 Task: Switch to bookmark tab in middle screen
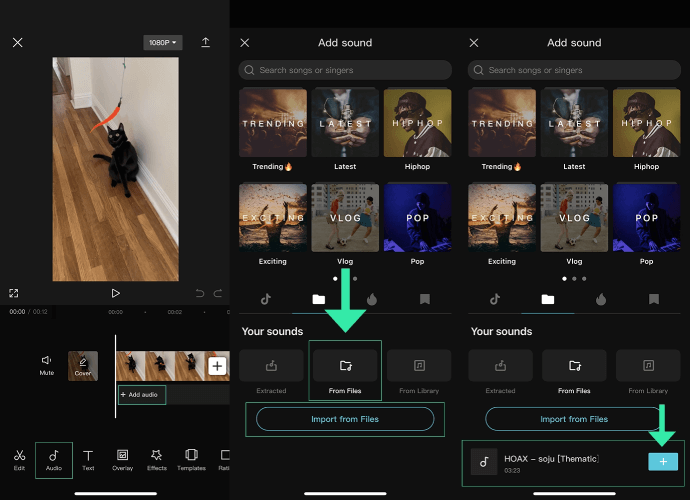[425, 299]
